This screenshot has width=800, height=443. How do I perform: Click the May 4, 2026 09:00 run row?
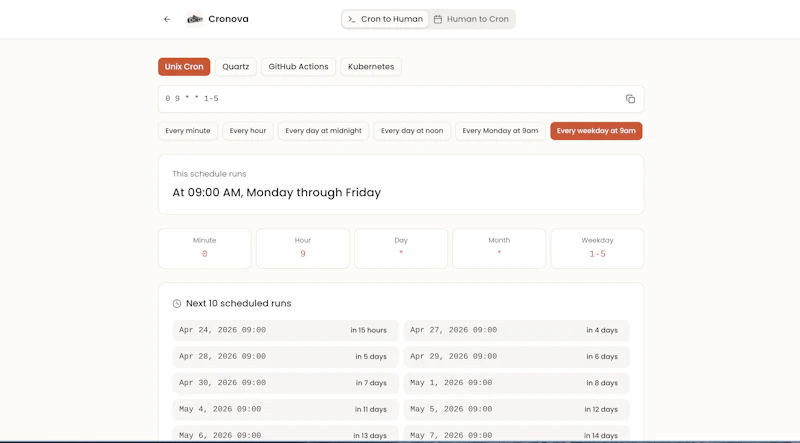[285, 409]
